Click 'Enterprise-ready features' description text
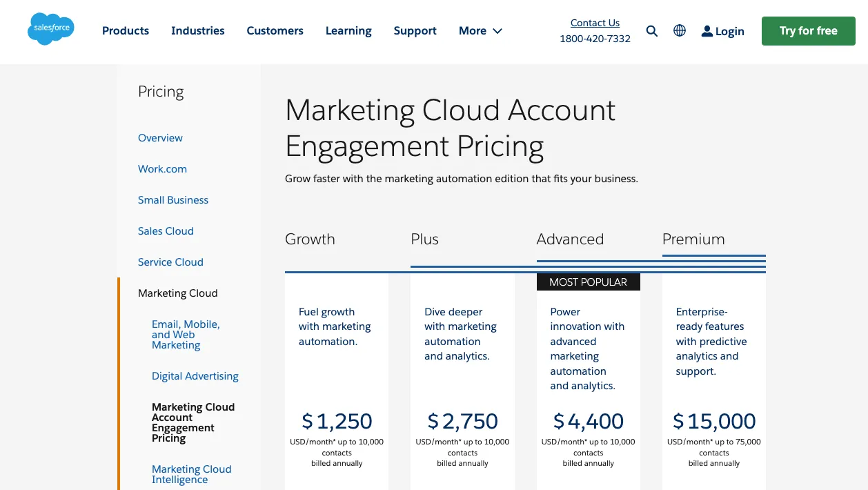 pos(711,342)
